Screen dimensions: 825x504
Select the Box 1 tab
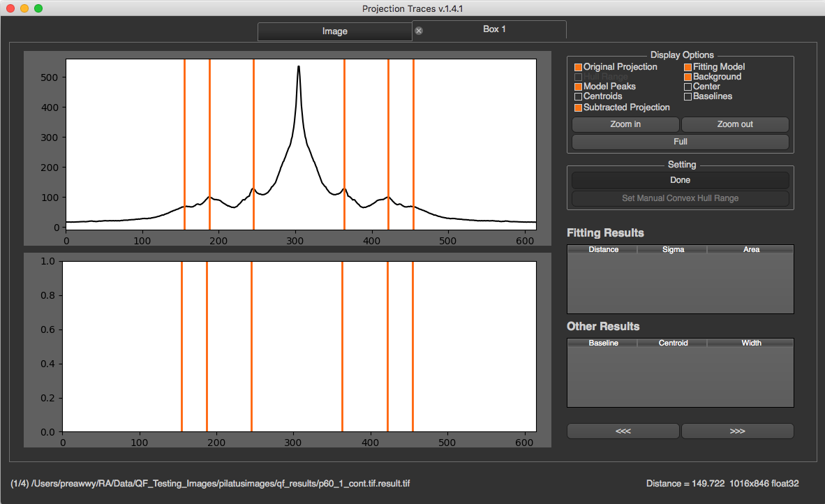pos(494,29)
